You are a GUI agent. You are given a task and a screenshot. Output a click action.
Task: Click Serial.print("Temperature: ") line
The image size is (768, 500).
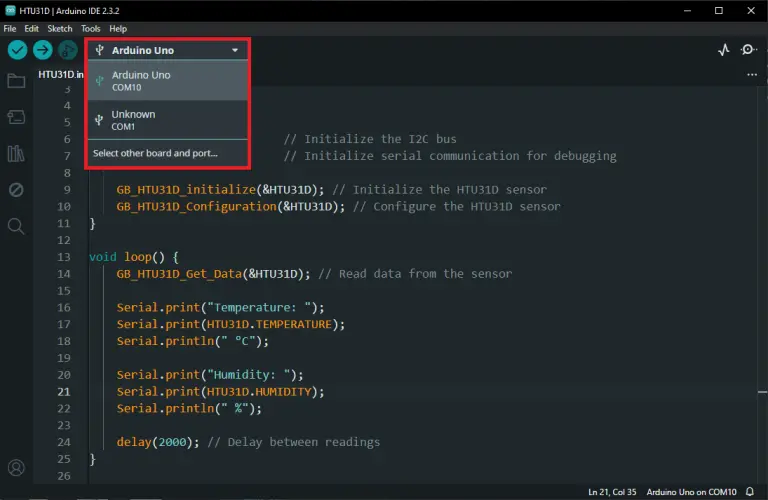220,308
